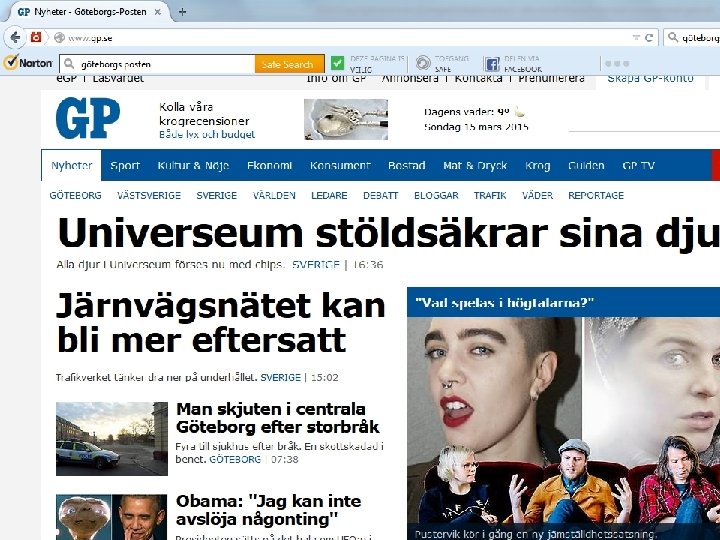Click the large feature image of faces
This screenshot has width=720, height=540.
click(563, 420)
